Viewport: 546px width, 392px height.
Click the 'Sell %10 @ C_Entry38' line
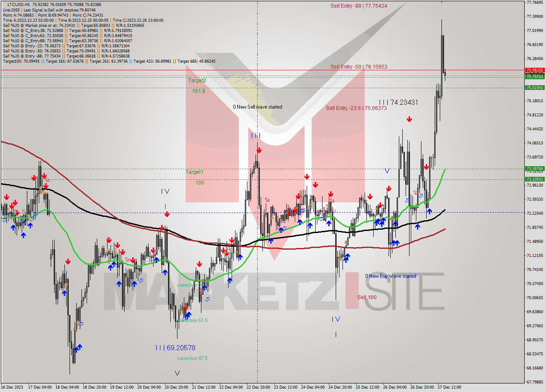[67, 30]
